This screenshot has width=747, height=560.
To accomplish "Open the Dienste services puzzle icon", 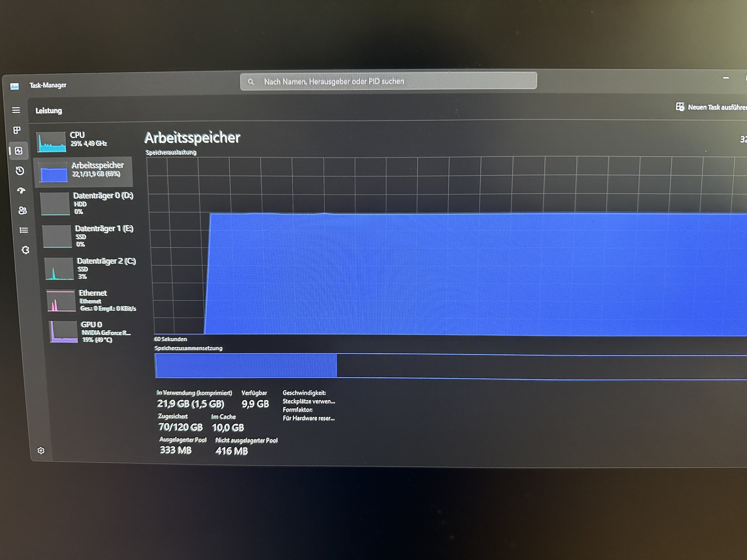I will pos(25,250).
